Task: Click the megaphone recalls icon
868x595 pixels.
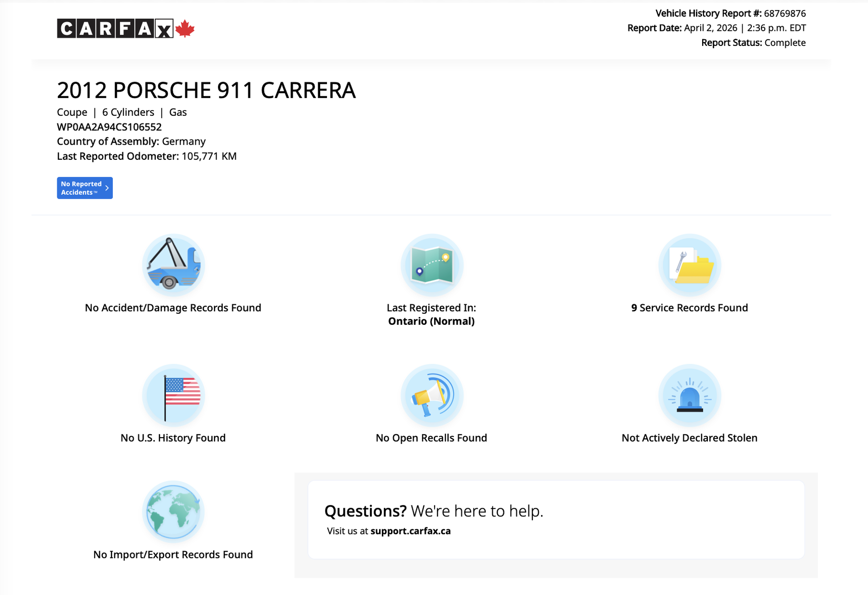Action: point(432,395)
